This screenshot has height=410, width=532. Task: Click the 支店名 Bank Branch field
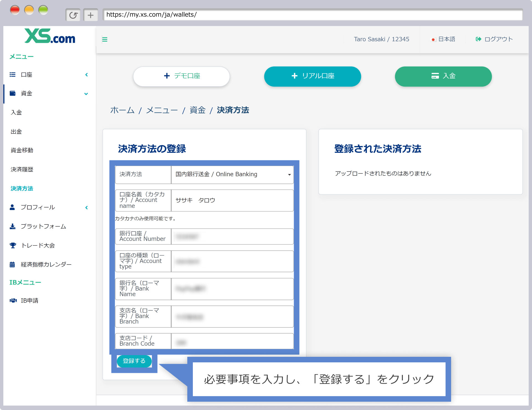coord(232,317)
